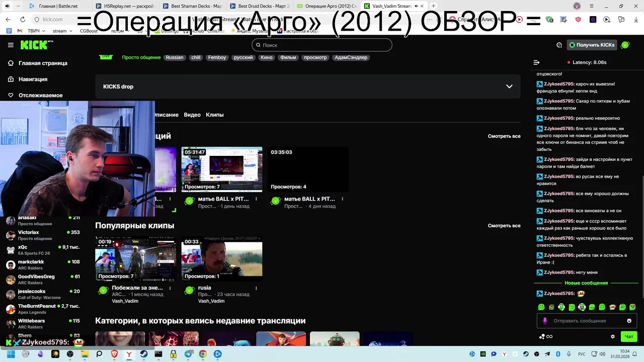The image size is (644, 362).
Task: Click Смотреть все for recent streams
Action: (504, 136)
